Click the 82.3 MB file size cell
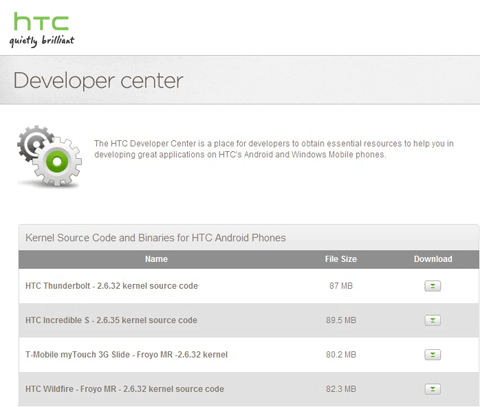 (x=341, y=389)
